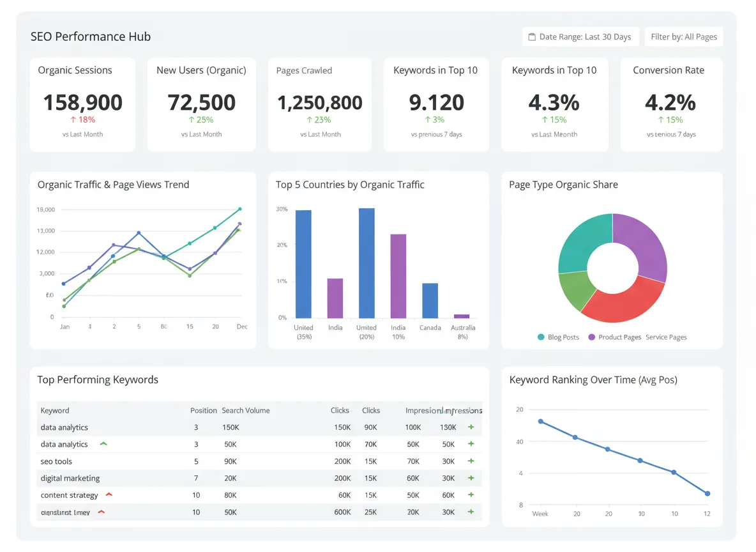Open the Filter by: All Pages dropdown

[x=683, y=36]
